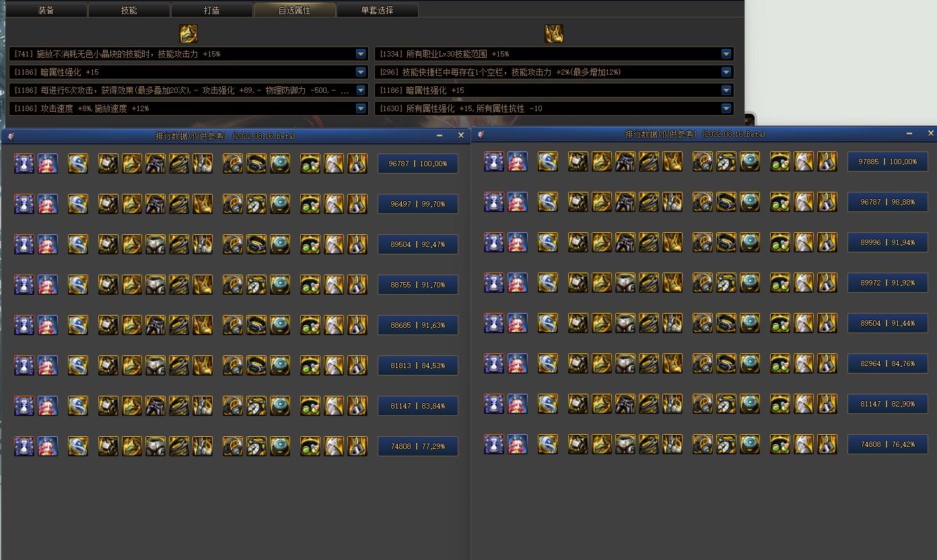Click the 81147 | 82.90% button in right window
937x560 pixels.
[888, 404]
